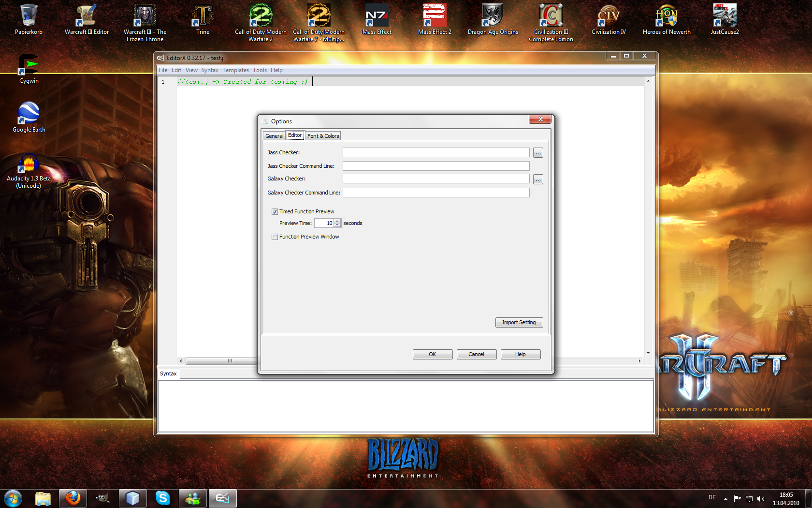The image size is (812, 508).
Task: Open the Papierkorb recycle bin icon
Action: [29, 19]
